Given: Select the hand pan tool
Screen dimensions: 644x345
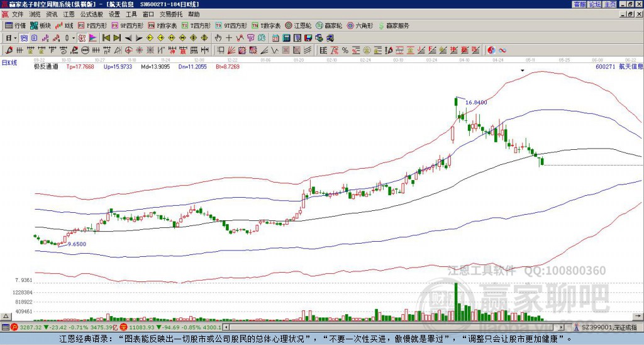Looking at the screenshot, I should (218, 38).
